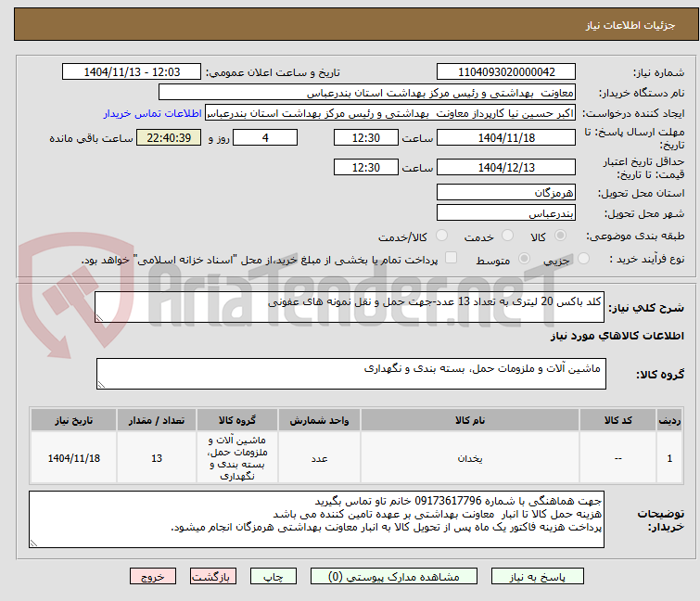Click the استان محل تحویل هرمزگان field
Viewport: 700px width, 601px height.
[x=506, y=192]
